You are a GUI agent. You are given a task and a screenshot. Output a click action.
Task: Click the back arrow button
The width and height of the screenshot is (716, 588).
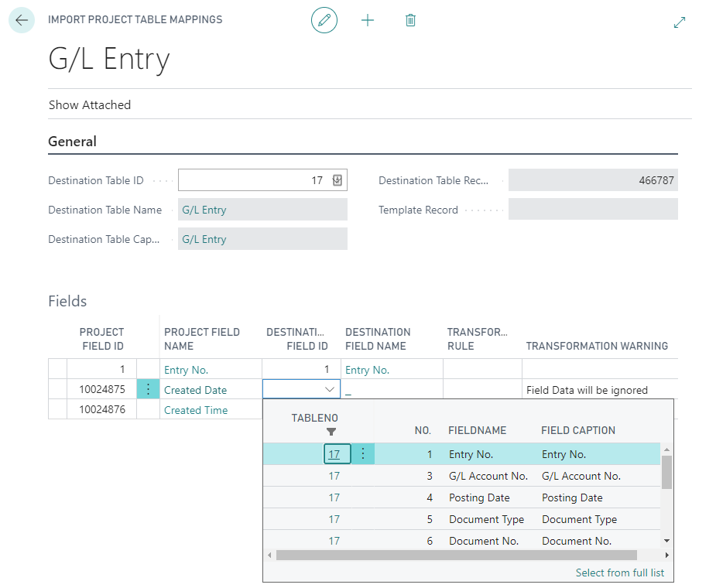coord(22,20)
